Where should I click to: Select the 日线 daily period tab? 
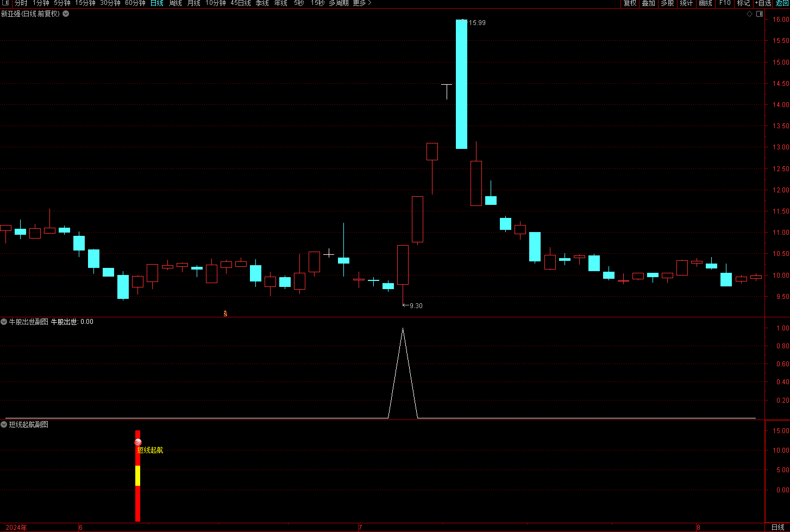tap(157, 3)
